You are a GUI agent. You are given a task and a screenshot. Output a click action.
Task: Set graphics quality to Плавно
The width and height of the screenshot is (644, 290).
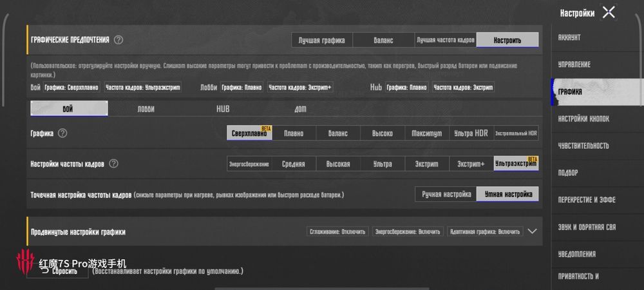point(294,133)
